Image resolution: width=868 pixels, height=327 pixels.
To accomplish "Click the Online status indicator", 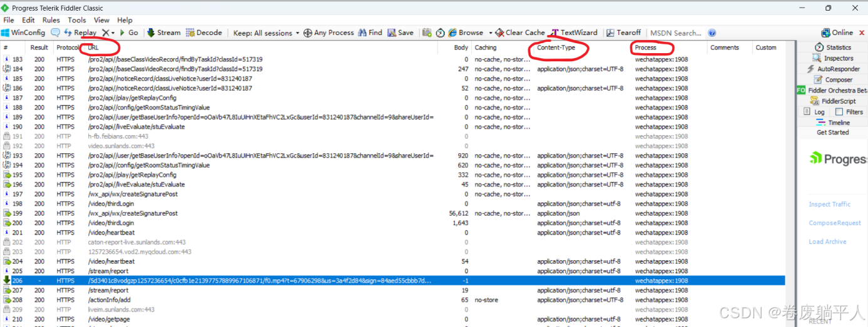I will click(x=837, y=33).
